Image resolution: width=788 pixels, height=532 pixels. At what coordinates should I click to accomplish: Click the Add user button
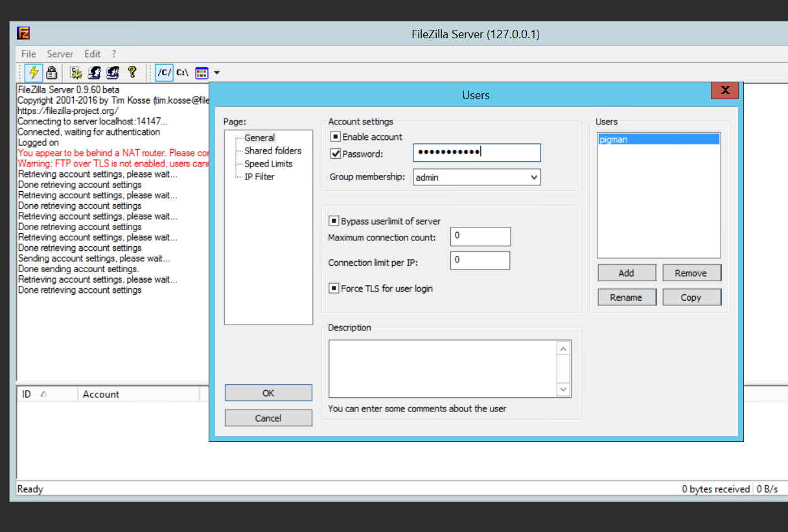coord(627,273)
